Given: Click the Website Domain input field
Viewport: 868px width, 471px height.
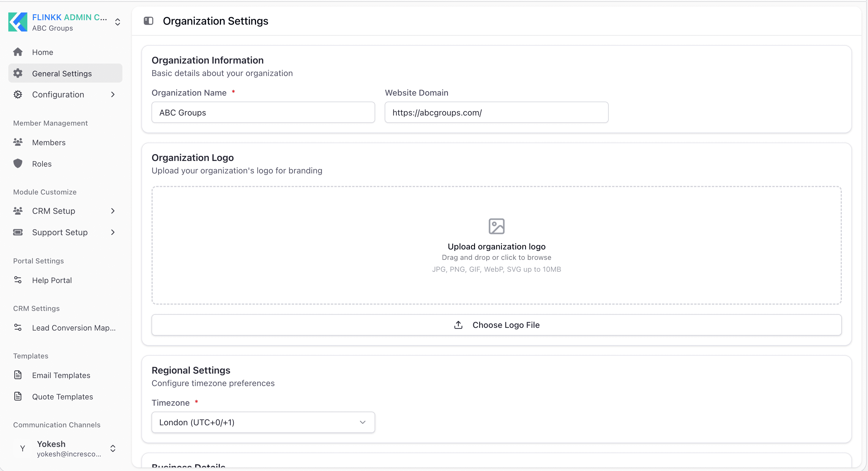Looking at the screenshot, I should point(496,112).
